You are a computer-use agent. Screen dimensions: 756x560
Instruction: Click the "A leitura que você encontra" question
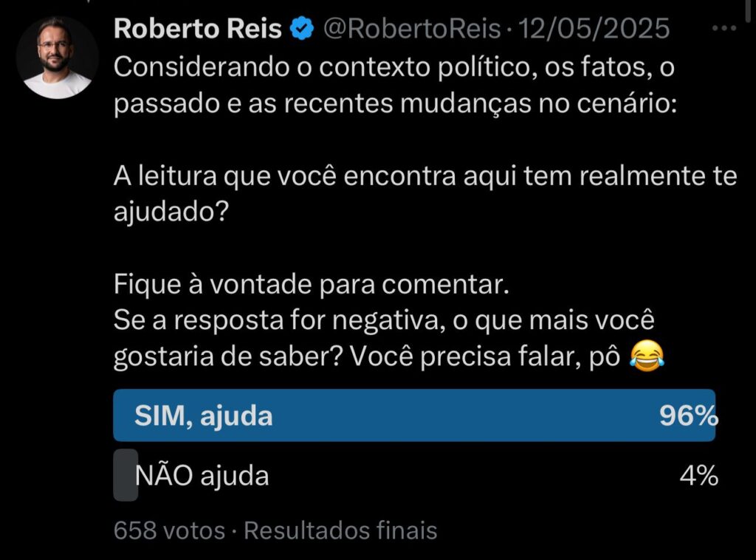[x=425, y=176]
